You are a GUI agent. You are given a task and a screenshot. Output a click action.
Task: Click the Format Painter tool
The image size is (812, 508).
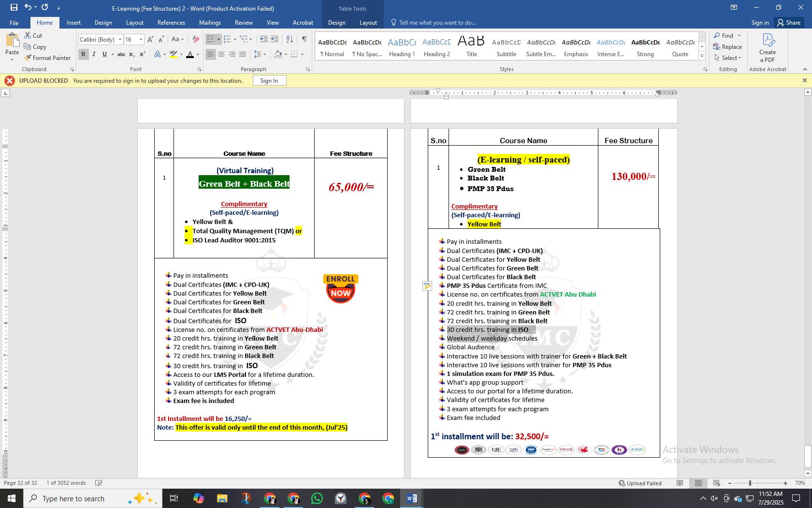47,58
